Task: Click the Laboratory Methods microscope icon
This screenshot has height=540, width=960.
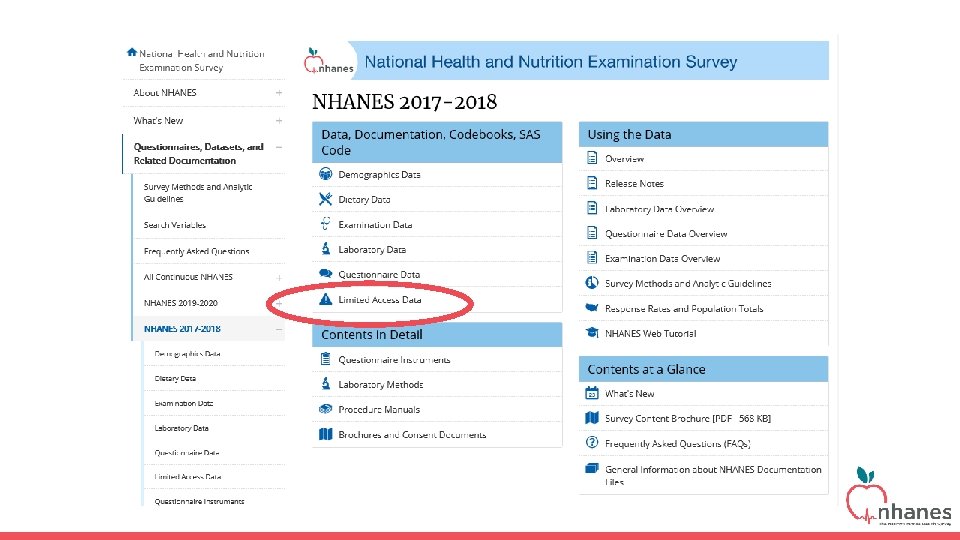Action: click(326, 384)
